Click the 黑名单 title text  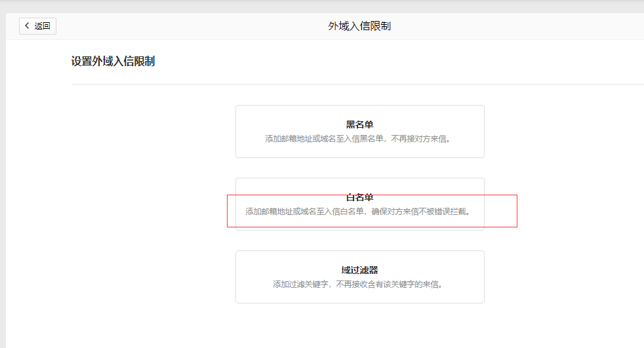point(359,125)
